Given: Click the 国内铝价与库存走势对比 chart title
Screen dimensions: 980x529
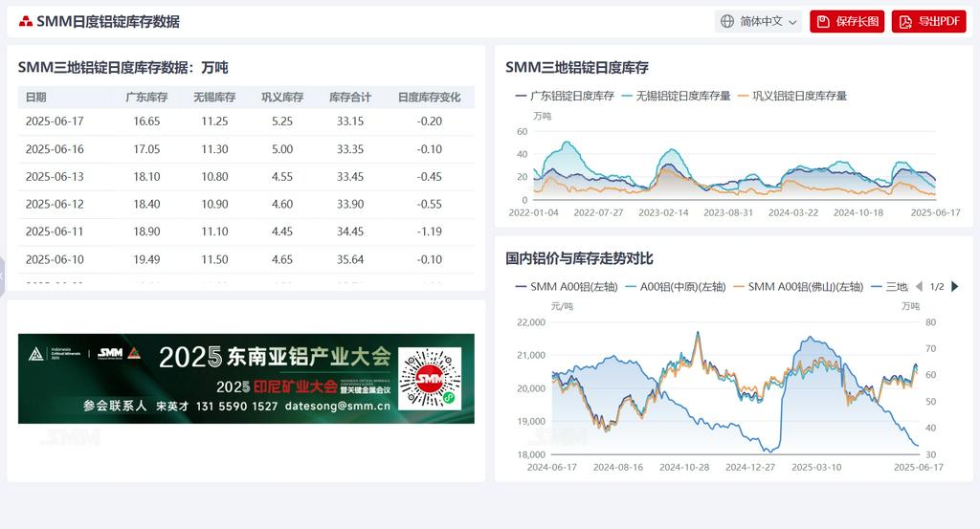Looking at the screenshot, I should [x=579, y=258].
